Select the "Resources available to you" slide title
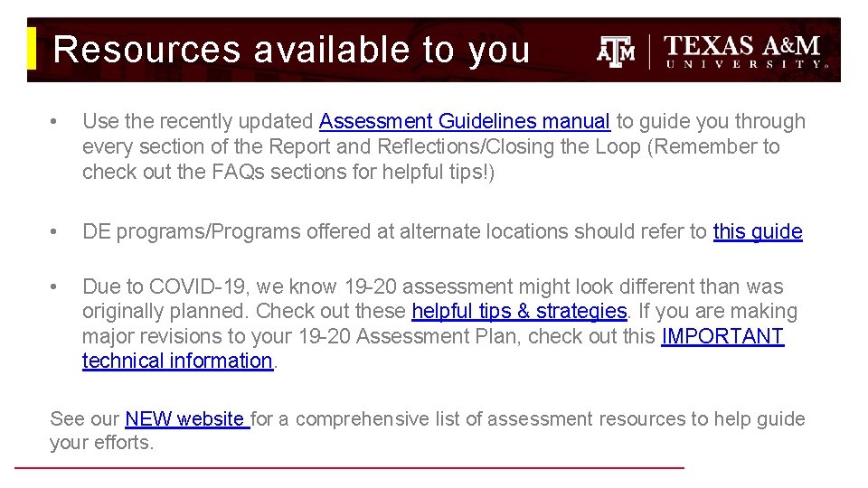Viewport: 868px width, 488px height. (291, 50)
